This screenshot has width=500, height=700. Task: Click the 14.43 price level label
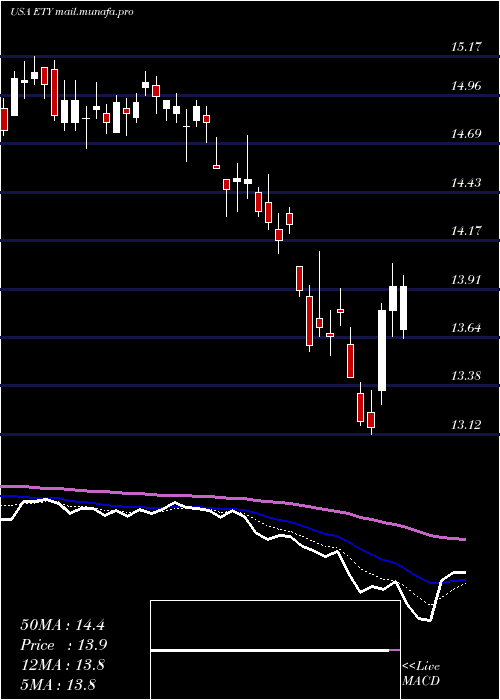(466, 183)
